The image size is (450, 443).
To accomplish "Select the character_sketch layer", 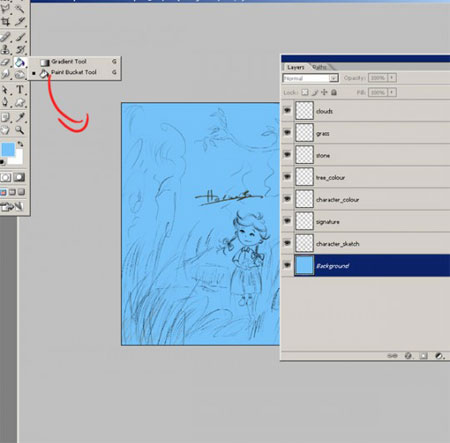I will click(366, 244).
